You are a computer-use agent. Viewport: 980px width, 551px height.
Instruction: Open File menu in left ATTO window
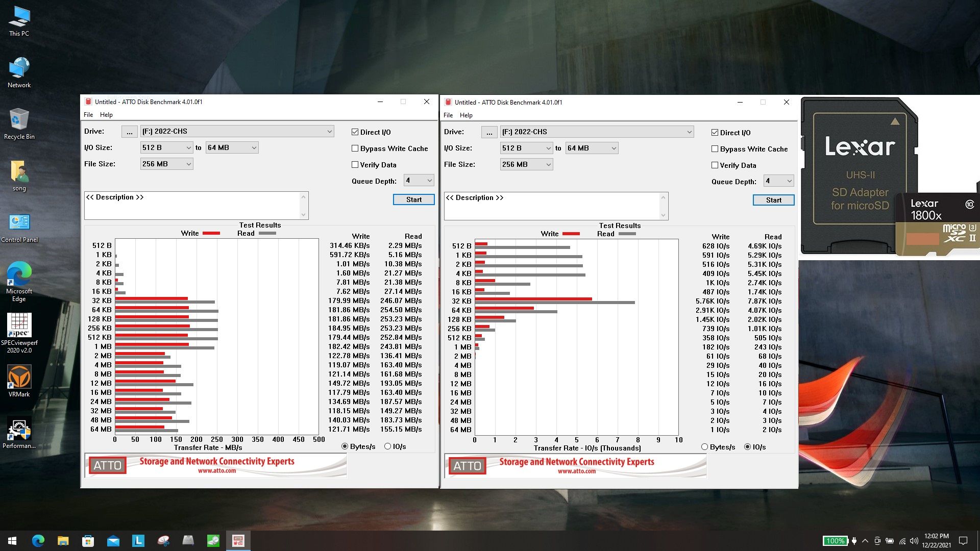[x=88, y=115]
